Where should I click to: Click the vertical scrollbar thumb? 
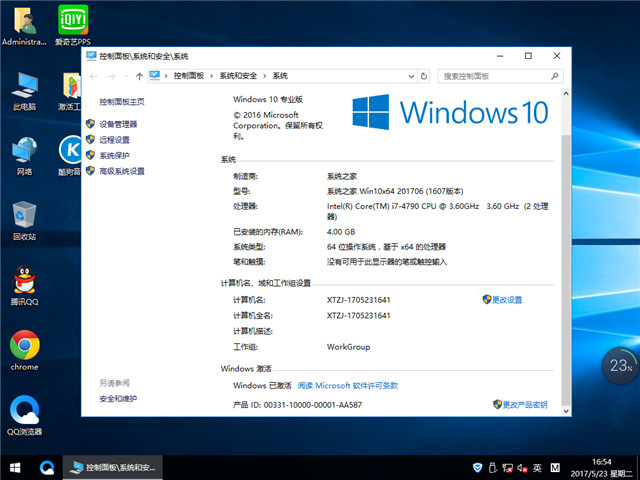pyautogui.click(x=566, y=270)
